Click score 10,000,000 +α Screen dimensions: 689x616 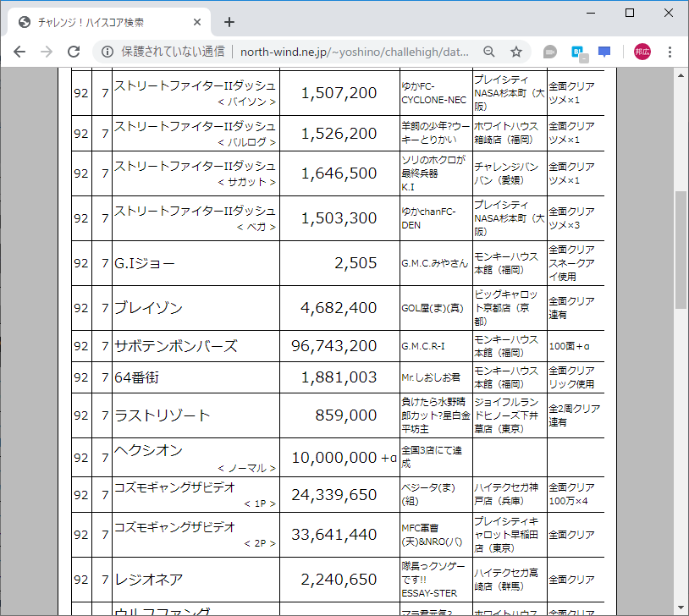coord(344,458)
